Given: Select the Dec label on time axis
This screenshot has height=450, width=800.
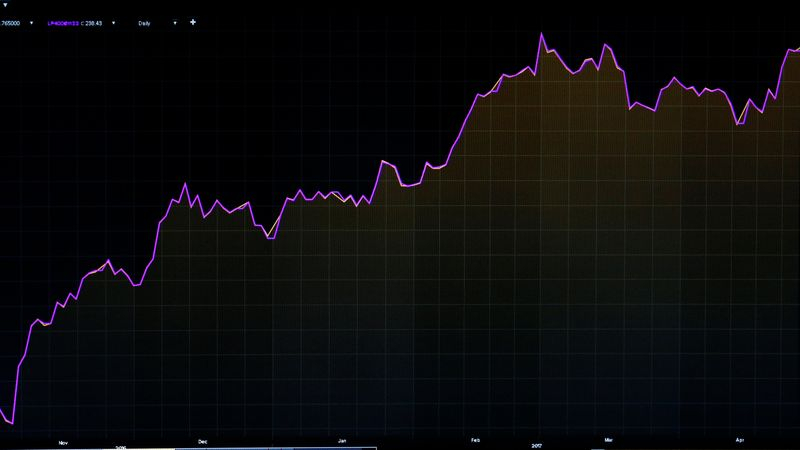Looking at the screenshot, I should pos(202,440).
